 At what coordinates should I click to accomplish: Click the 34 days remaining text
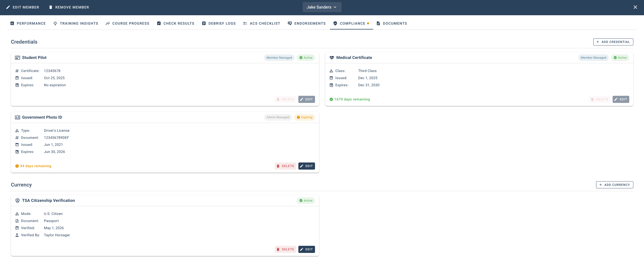pyautogui.click(x=35, y=166)
